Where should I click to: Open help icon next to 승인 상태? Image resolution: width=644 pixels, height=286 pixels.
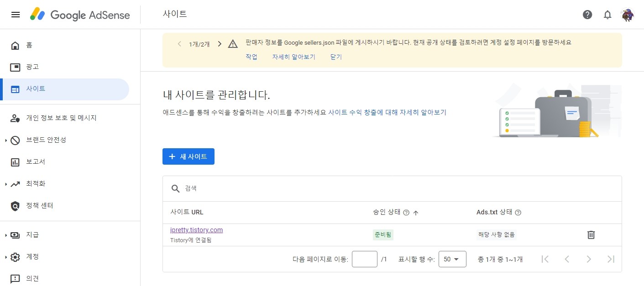point(406,213)
